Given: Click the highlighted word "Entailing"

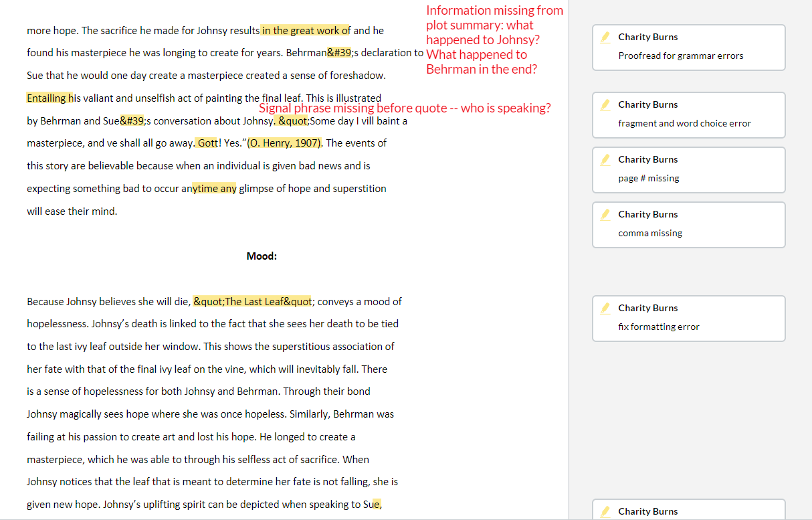Looking at the screenshot, I should [48, 98].
